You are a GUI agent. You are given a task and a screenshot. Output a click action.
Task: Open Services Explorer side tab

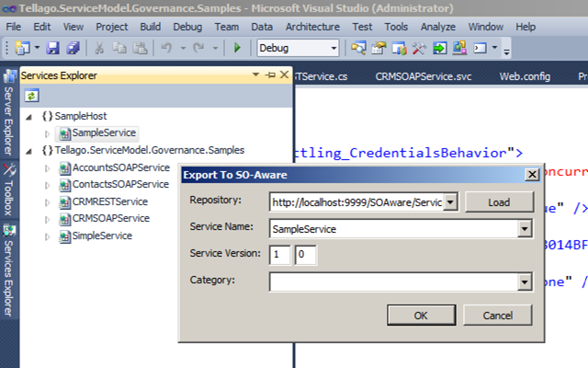(9, 271)
